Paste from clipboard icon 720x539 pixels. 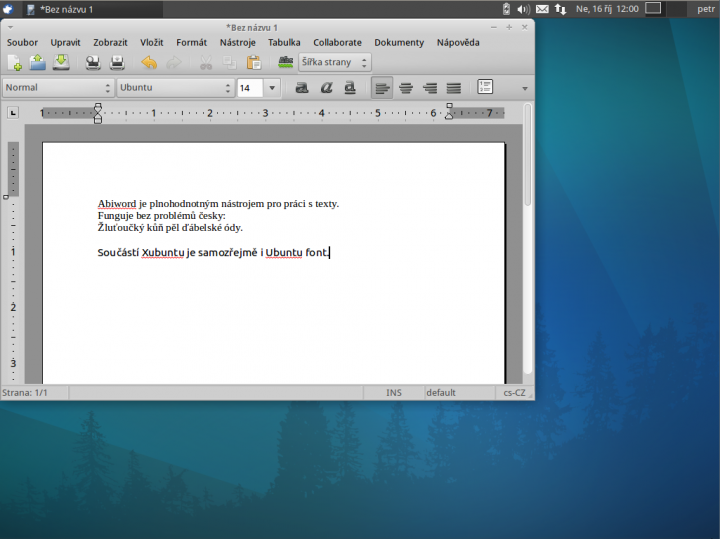point(253,62)
